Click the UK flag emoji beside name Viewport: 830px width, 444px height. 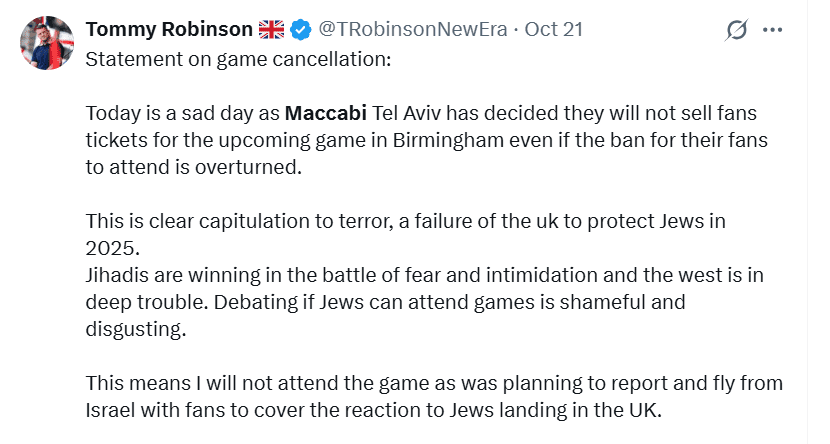coord(272,31)
